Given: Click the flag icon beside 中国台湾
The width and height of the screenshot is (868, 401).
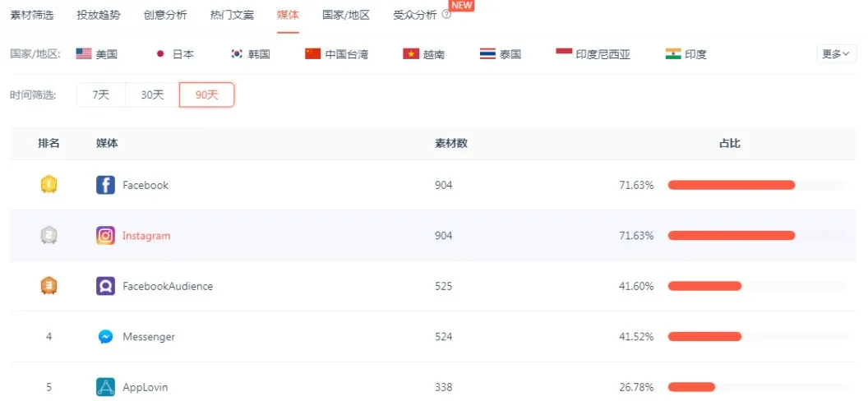Looking at the screenshot, I should (313, 53).
